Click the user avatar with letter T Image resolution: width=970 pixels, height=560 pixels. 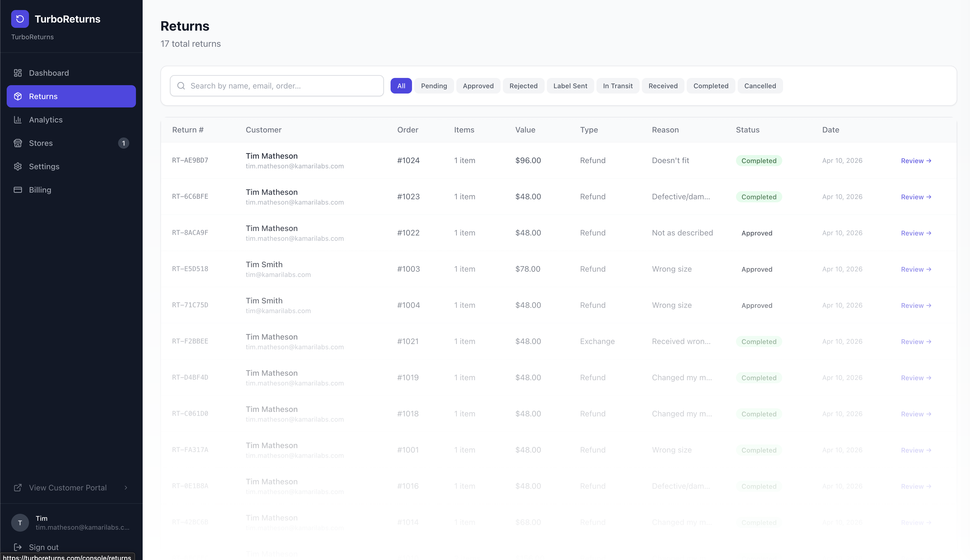[20, 523]
